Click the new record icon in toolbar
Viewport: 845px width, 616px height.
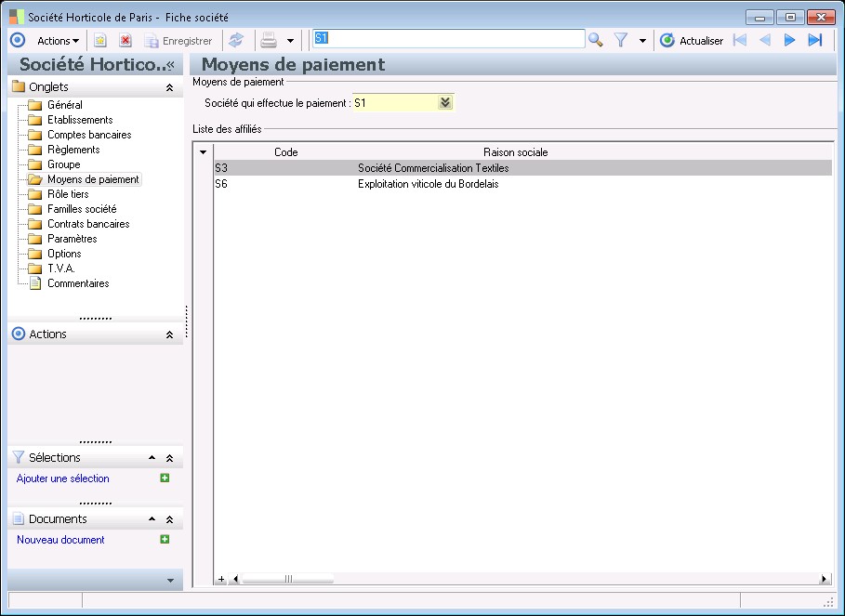(100, 41)
